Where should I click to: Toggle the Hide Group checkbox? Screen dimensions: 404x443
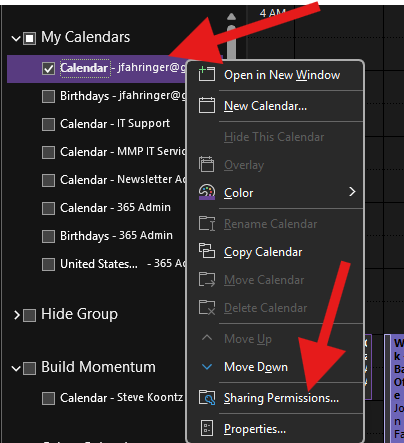tap(29, 315)
